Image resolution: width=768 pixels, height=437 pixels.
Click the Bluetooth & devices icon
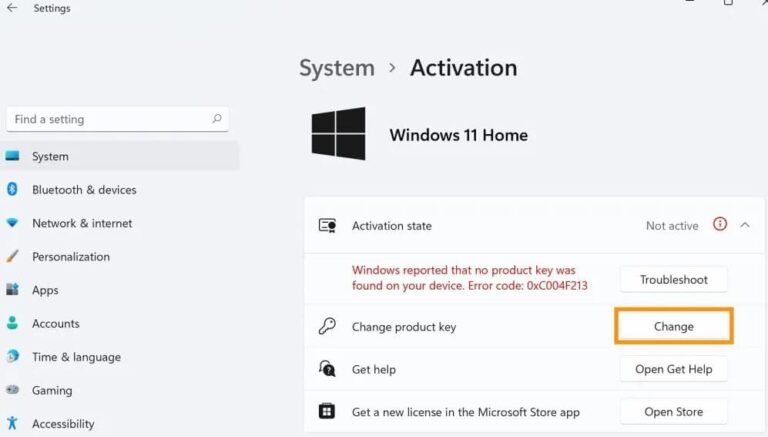pyautogui.click(x=12, y=190)
